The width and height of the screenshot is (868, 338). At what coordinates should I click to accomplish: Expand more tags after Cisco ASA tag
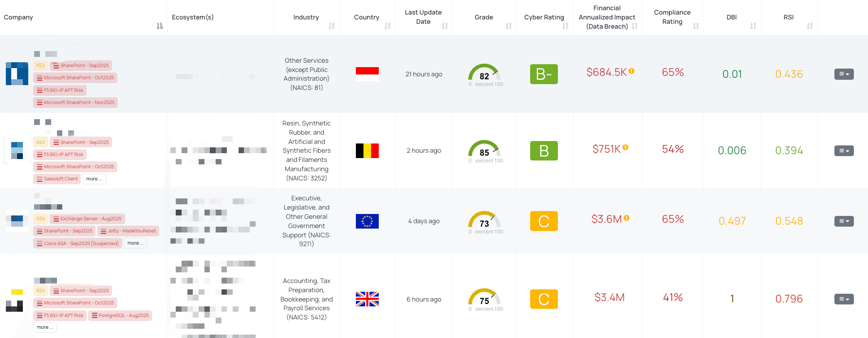point(135,243)
